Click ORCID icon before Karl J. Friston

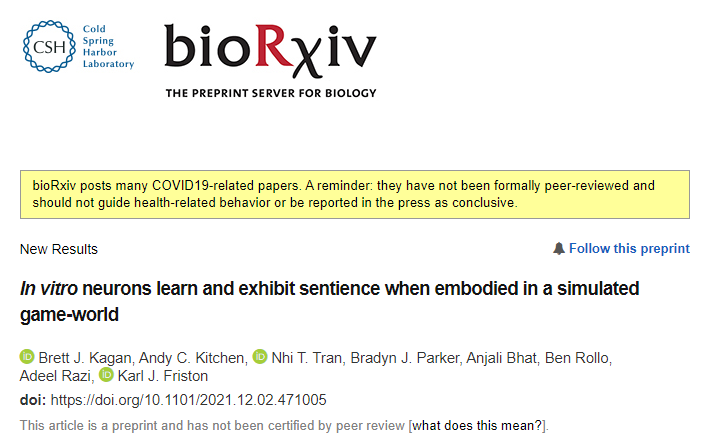click(x=106, y=377)
